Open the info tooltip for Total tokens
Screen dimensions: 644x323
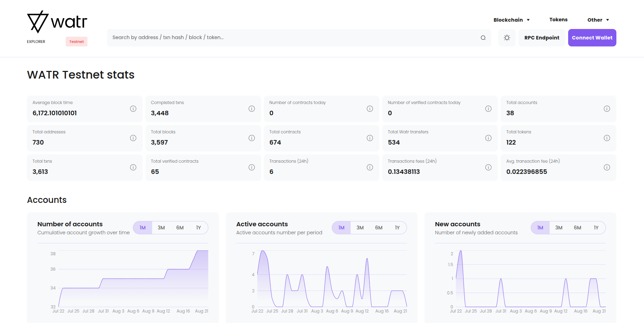click(x=607, y=138)
